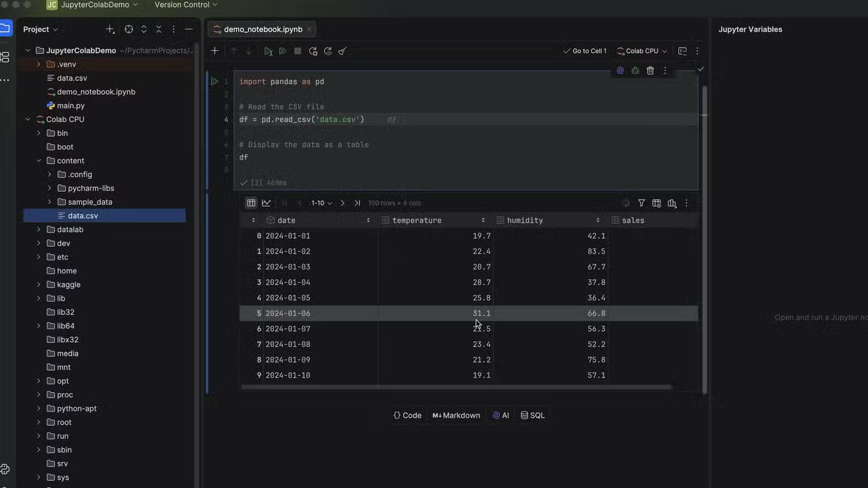868x488 pixels.
Task: Clear outputs with the broom icon
Action: click(342, 51)
